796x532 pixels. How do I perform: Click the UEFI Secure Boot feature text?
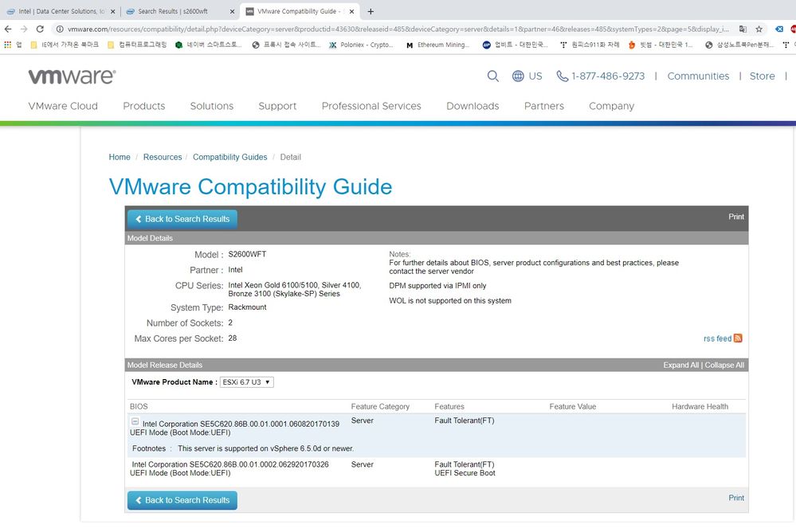[465, 473]
